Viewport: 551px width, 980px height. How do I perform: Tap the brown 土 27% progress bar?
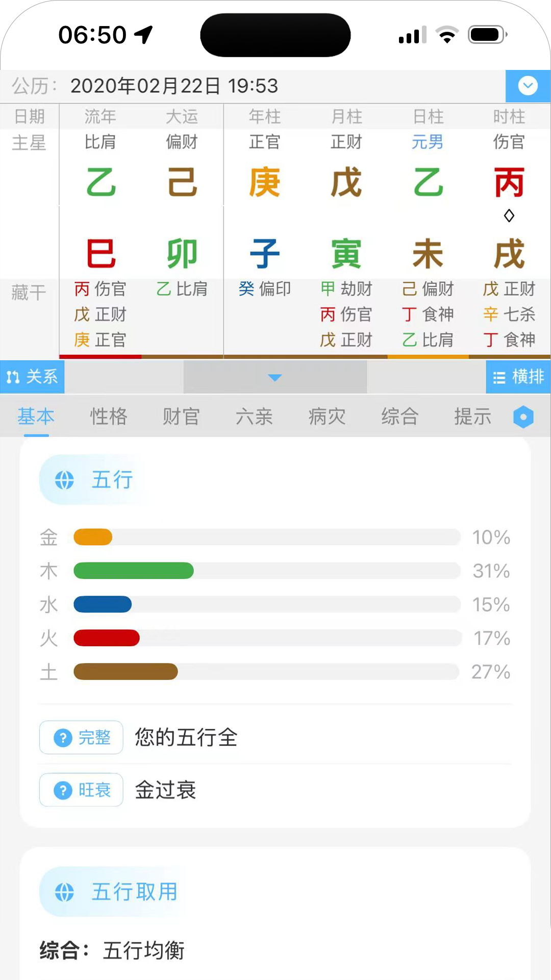(x=126, y=672)
